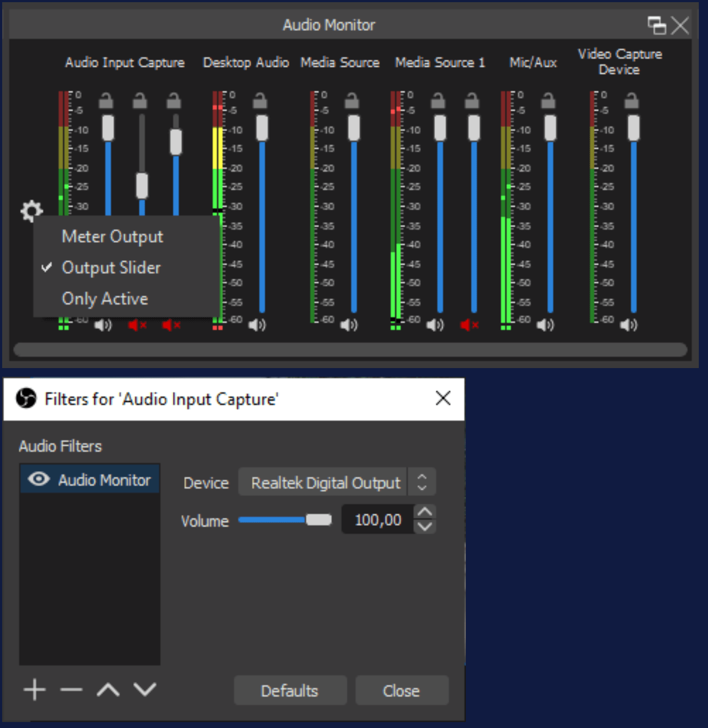The width and height of the screenshot is (708, 728).
Task: Click the Desktop Audio lock icon
Action: pyautogui.click(x=261, y=101)
